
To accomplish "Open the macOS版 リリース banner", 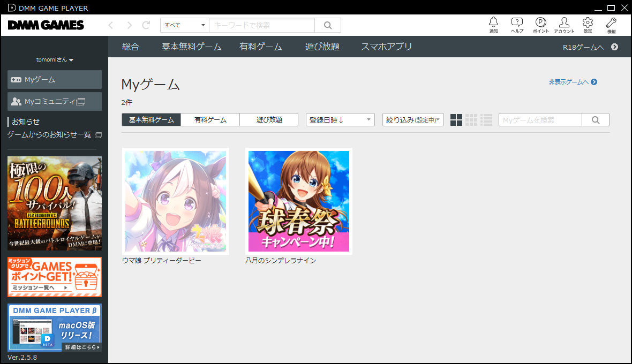I will [x=55, y=328].
